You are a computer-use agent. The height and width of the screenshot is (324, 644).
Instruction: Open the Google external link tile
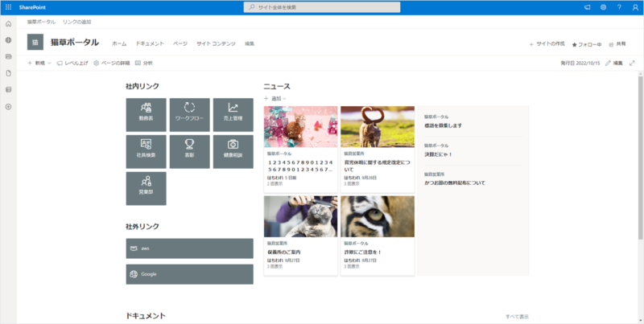coord(190,274)
